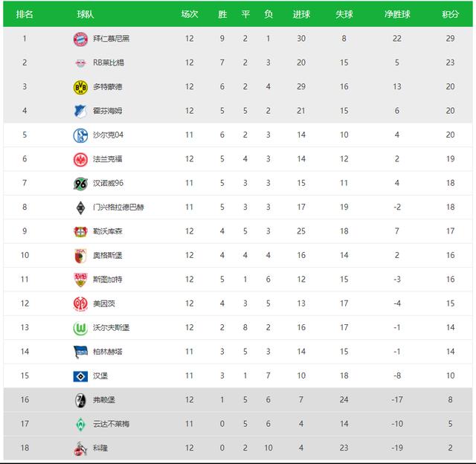Click the 净胜球 column header
The image size is (476, 464).
(398, 15)
